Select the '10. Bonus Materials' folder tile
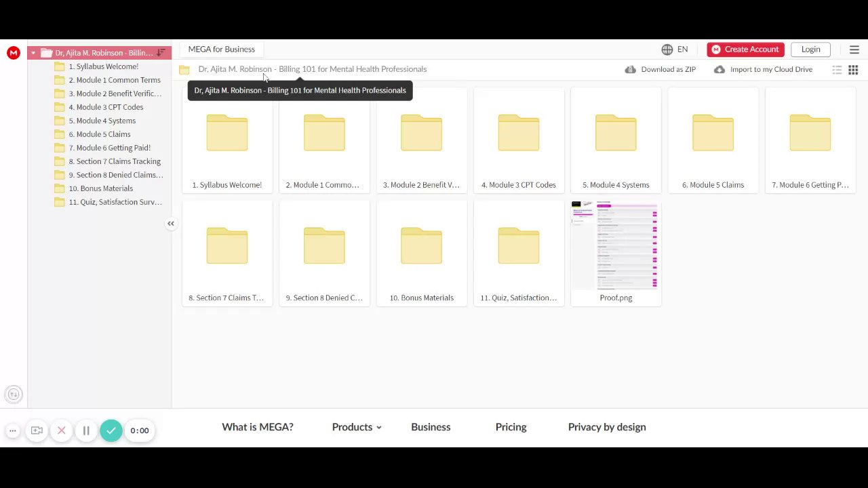The width and height of the screenshot is (868, 488). 421,253
